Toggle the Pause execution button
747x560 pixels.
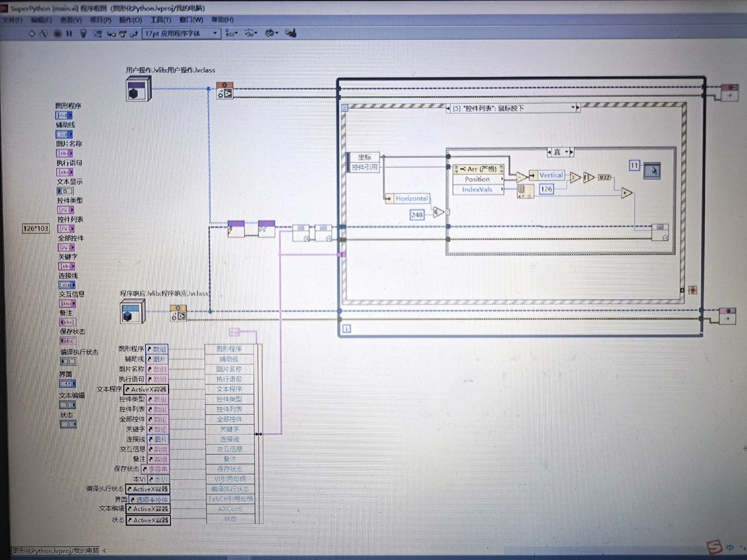(x=69, y=33)
